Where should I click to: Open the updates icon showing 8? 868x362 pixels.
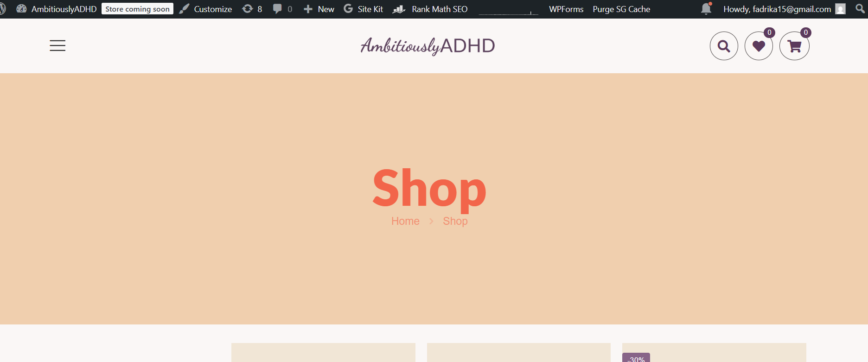tap(252, 9)
